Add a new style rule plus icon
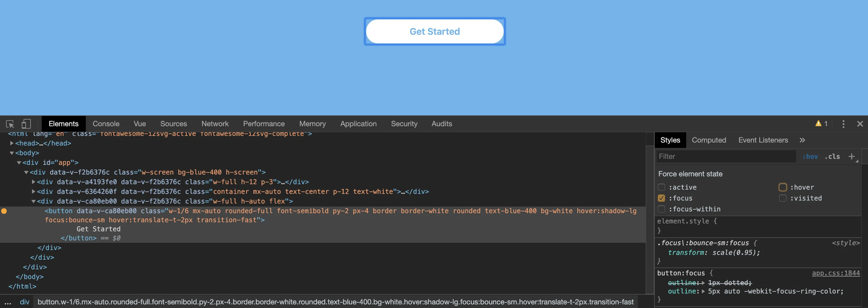 (x=851, y=156)
